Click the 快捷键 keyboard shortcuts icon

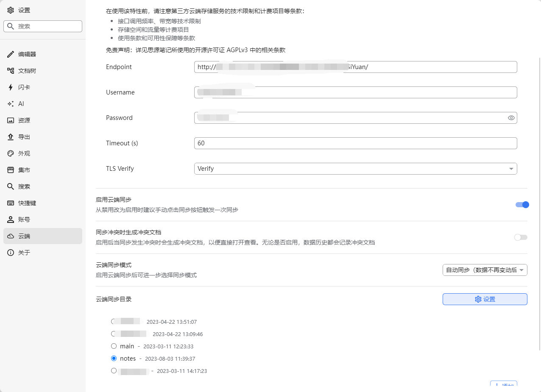11,203
